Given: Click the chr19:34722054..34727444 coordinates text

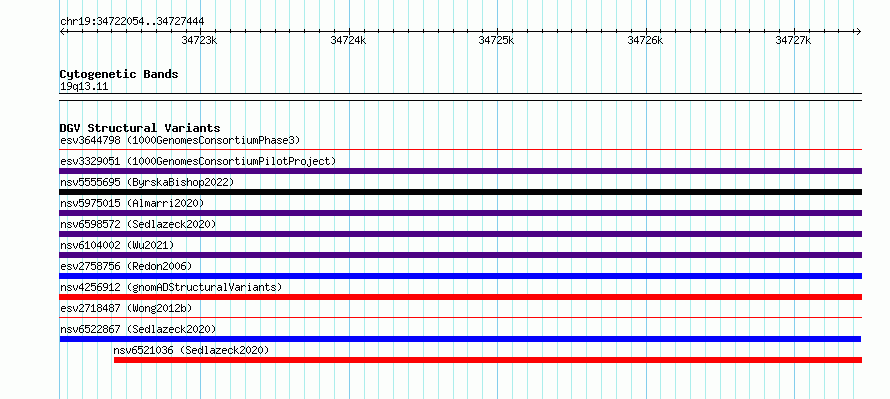Looking at the screenshot, I should (x=132, y=21).
